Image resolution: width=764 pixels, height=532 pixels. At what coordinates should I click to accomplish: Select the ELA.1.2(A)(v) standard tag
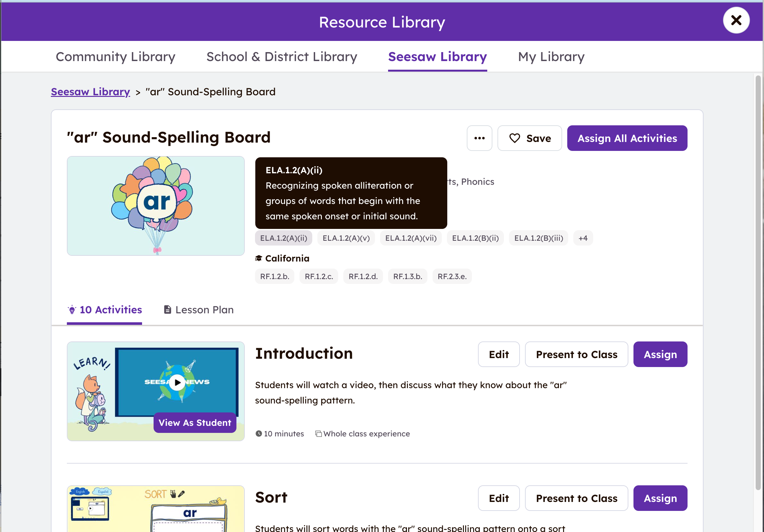(346, 238)
